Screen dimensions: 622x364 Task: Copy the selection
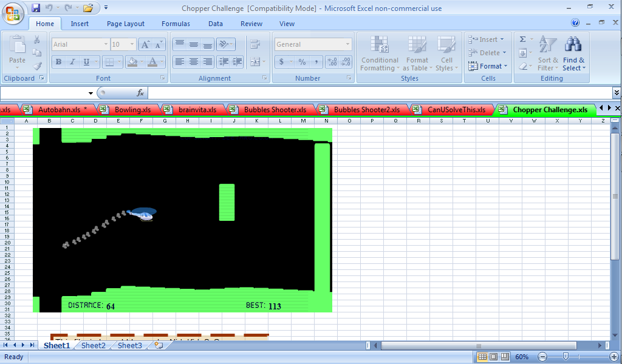(x=37, y=53)
